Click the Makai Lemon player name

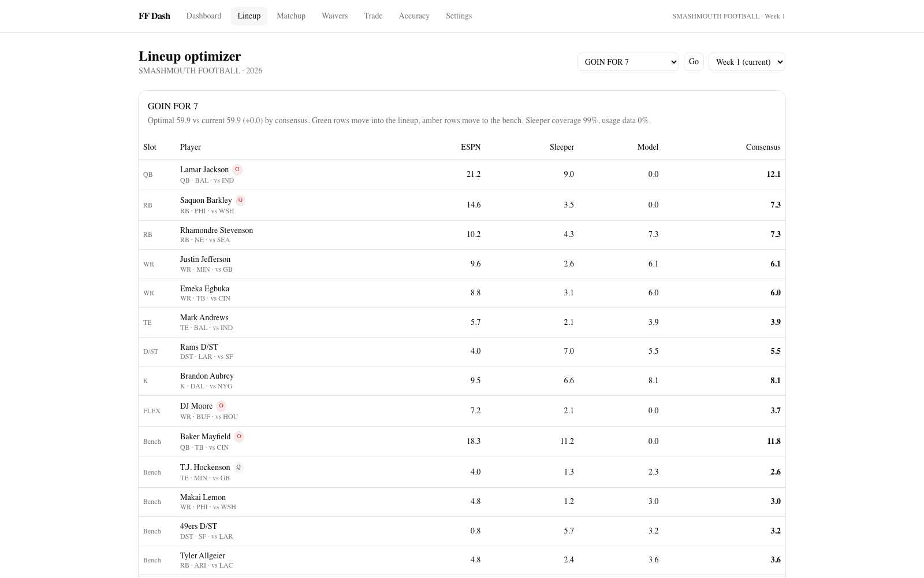tap(203, 497)
